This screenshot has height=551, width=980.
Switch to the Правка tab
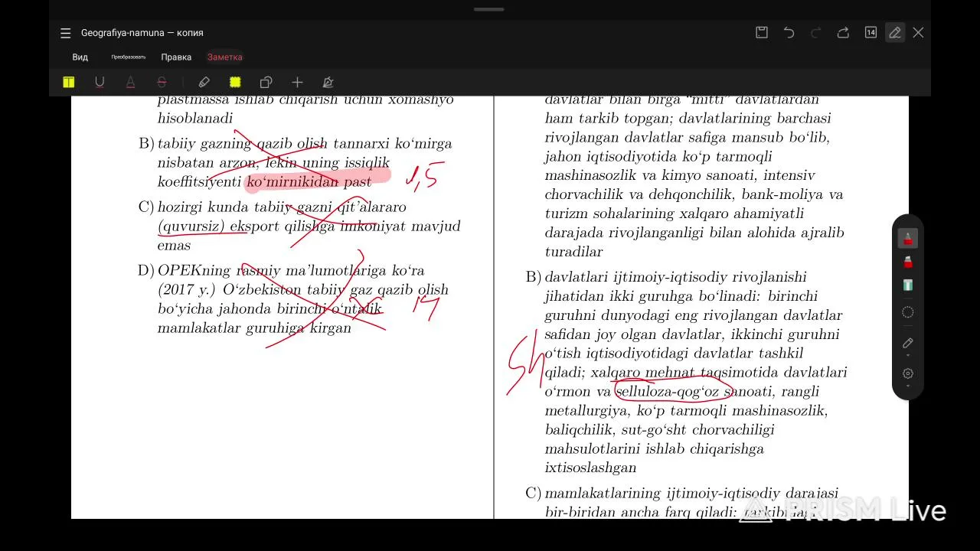point(176,57)
